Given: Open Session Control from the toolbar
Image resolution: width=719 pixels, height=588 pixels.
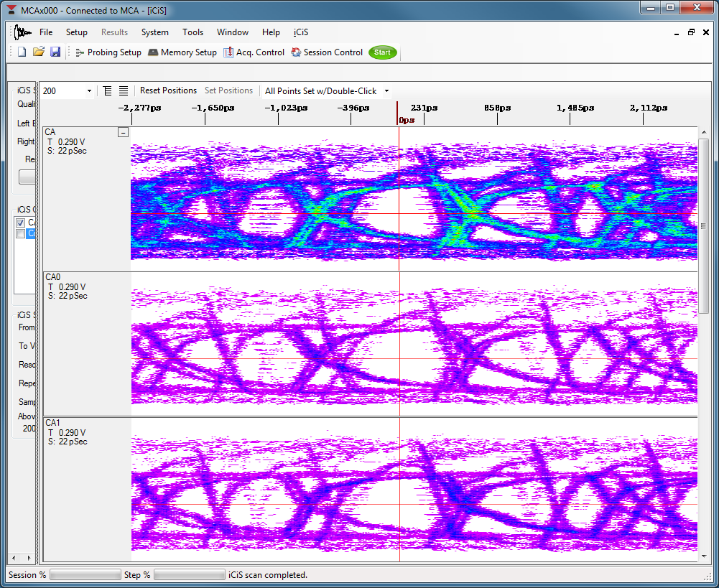Looking at the screenshot, I should [x=327, y=52].
